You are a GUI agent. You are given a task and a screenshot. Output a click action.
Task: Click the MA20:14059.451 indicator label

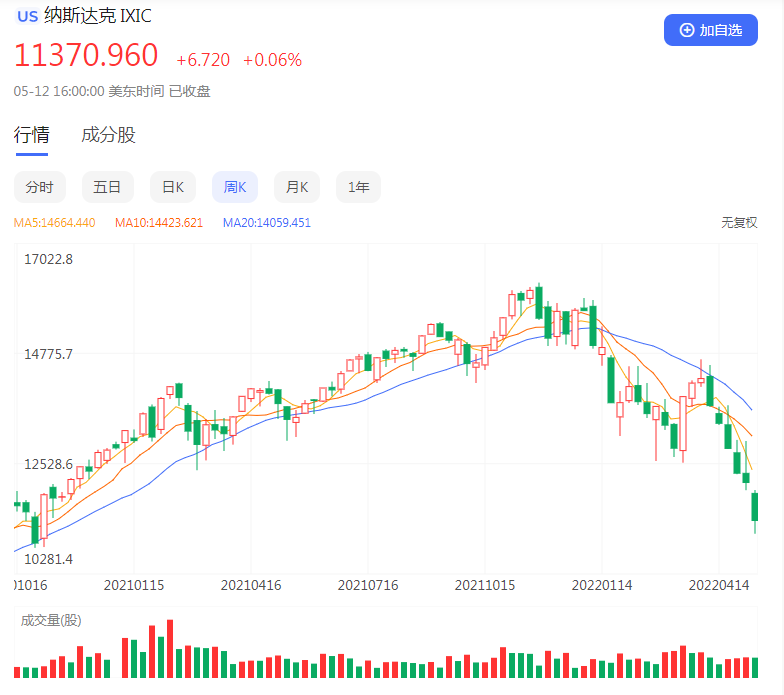pyautogui.click(x=266, y=222)
